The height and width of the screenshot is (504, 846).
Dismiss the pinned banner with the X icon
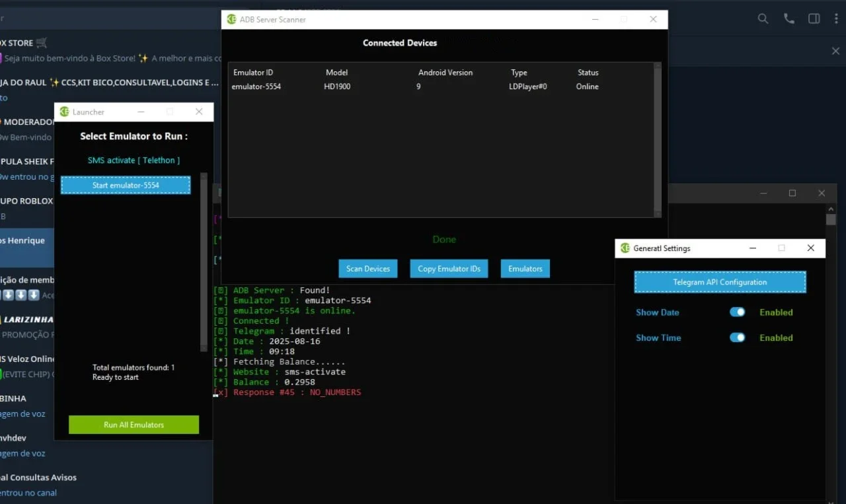pos(835,51)
